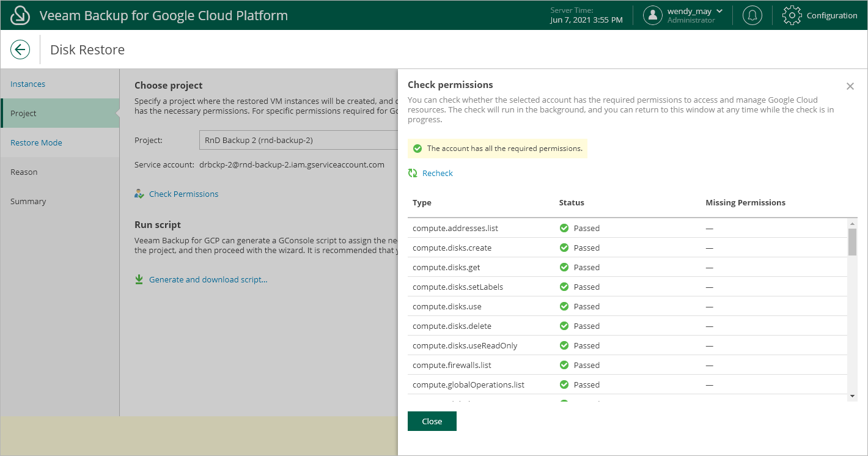This screenshot has width=868, height=456.
Task: Switch to the Restore Mode step
Action: pyautogui.click(x=36, y=142)
